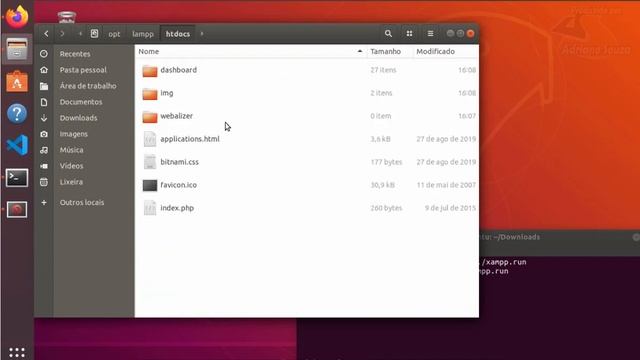Open Lixeira in the sidebar
Screen dimensions: 640x360
pos(71,182)
